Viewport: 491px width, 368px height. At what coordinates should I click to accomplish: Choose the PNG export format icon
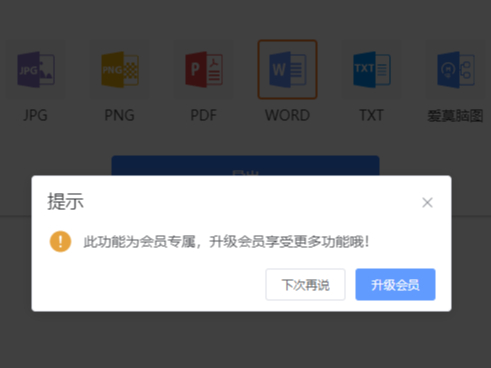(x=120, y=69)
